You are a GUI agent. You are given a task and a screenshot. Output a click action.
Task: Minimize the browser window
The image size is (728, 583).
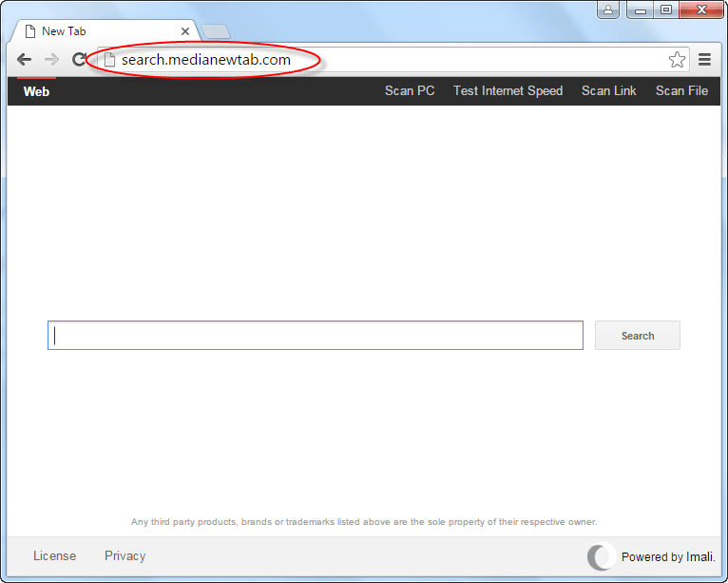641,10
